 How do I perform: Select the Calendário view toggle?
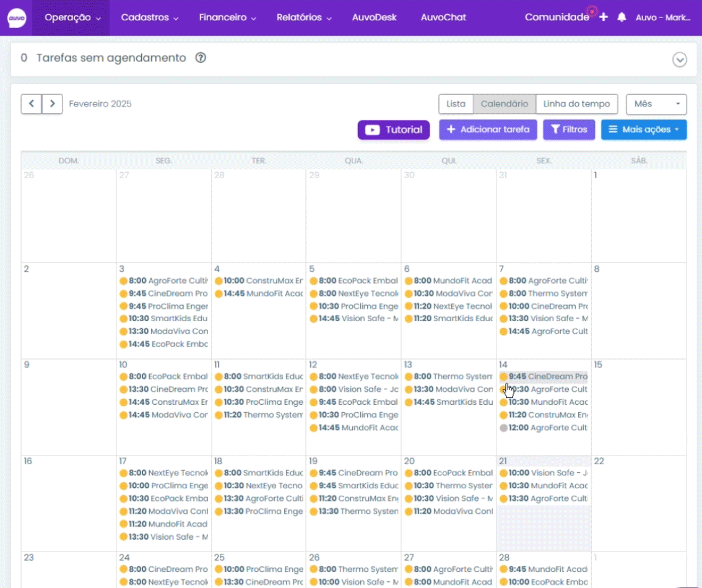pyautogui.click(x=505, y=104)
